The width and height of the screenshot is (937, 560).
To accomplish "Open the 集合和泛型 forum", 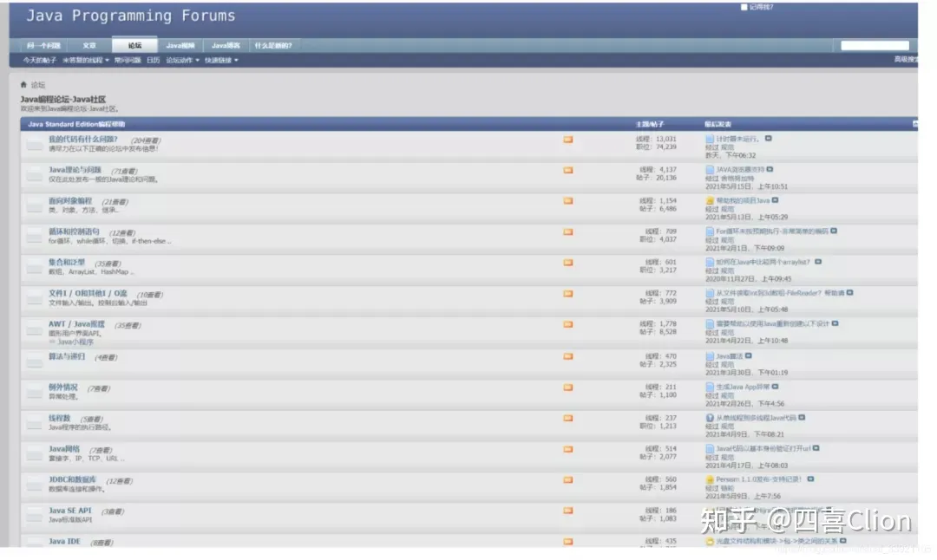I will click(67, 263).
